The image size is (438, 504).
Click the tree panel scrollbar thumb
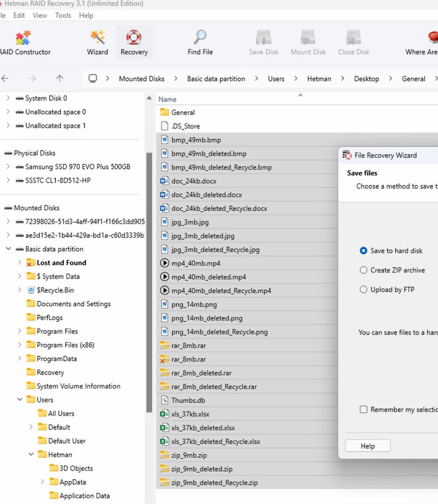[149, 282]
